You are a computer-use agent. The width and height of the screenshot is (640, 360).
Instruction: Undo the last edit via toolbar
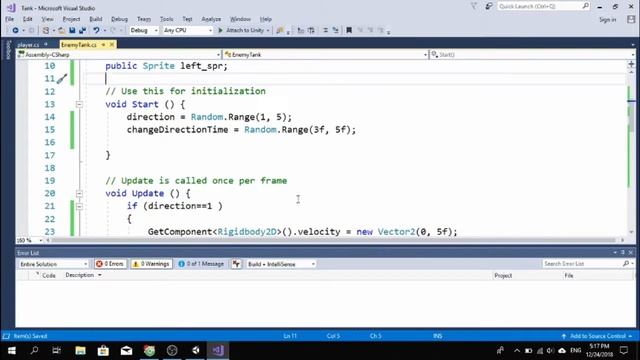click(96, 30)
